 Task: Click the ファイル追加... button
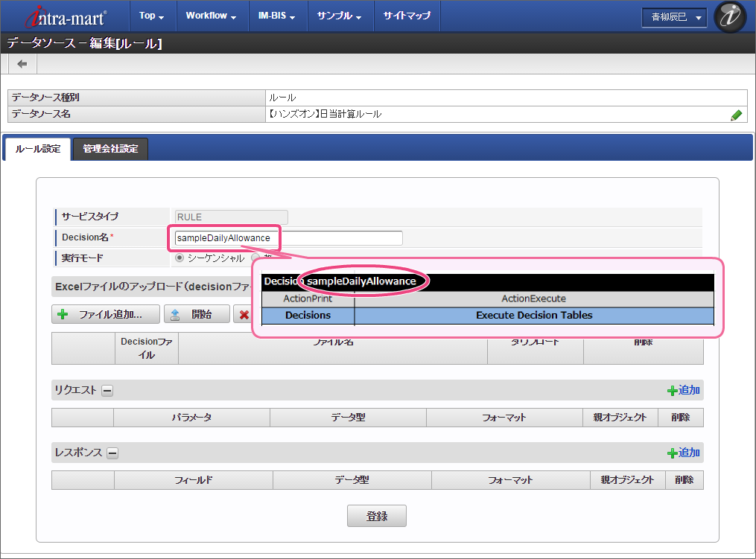[106, 314]
